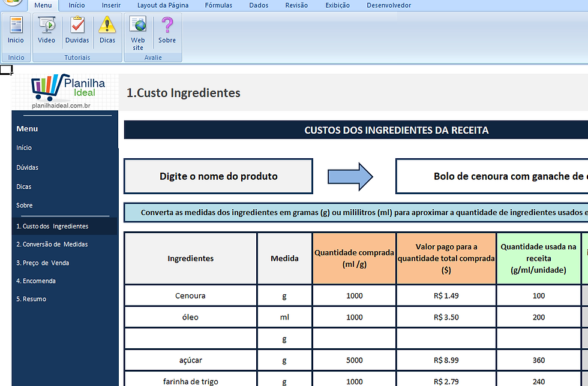Image resolution: width=588 pixels, height=386 pixels.
Task: Click the Quantidade comprada column header
Action: point(355,258)
